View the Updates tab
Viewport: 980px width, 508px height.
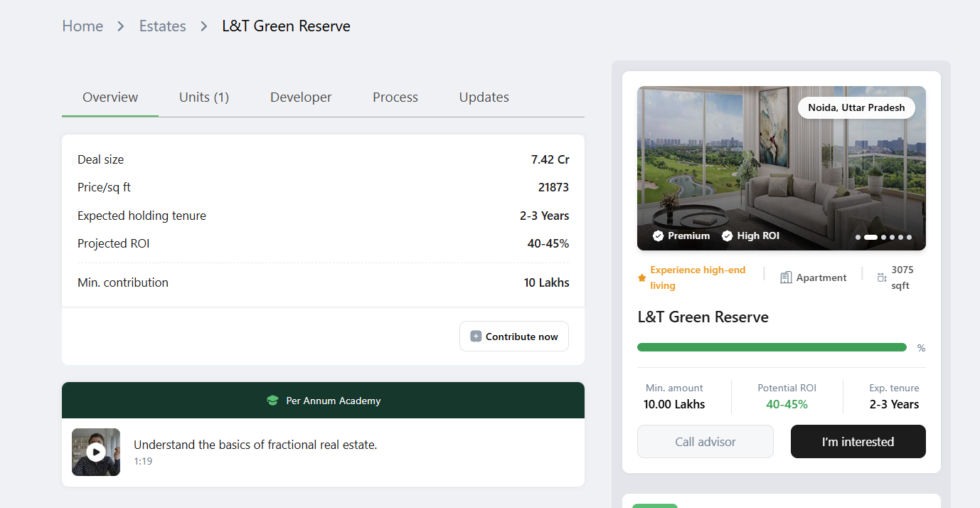pyautogui.click(x=484, y=97)
